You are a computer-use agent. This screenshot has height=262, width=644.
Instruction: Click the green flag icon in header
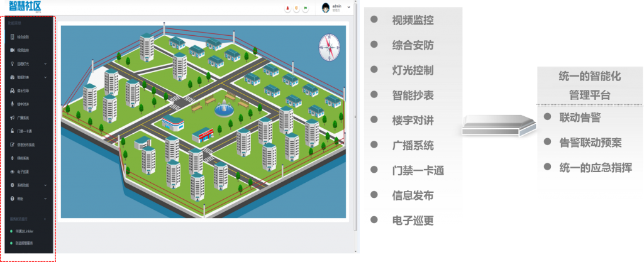pyautogui.click(x=306, y=8)
